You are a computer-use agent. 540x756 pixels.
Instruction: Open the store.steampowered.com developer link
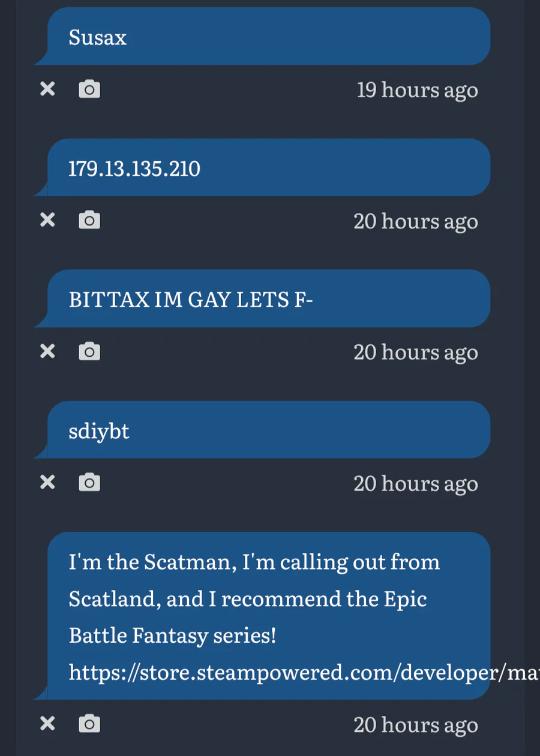[x=300, y=673]
